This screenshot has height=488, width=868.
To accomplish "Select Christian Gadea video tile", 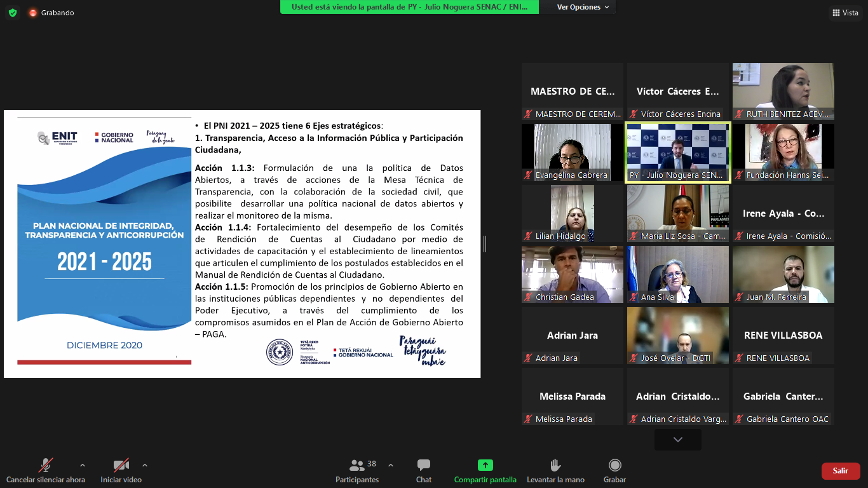I will click(572, 274).
